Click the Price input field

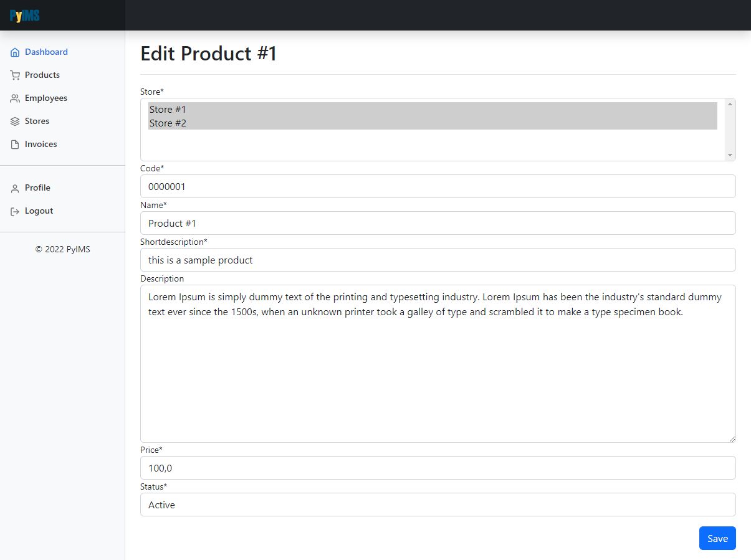[438, 468]
